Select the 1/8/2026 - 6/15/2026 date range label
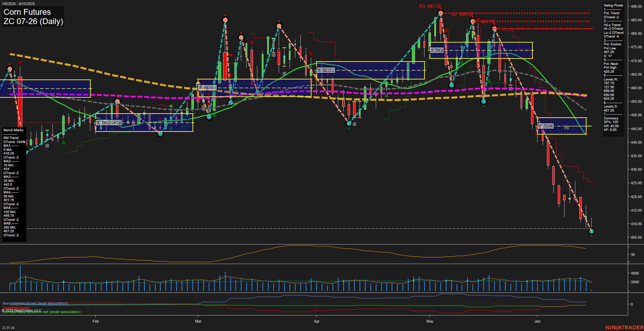 point(18,4)
